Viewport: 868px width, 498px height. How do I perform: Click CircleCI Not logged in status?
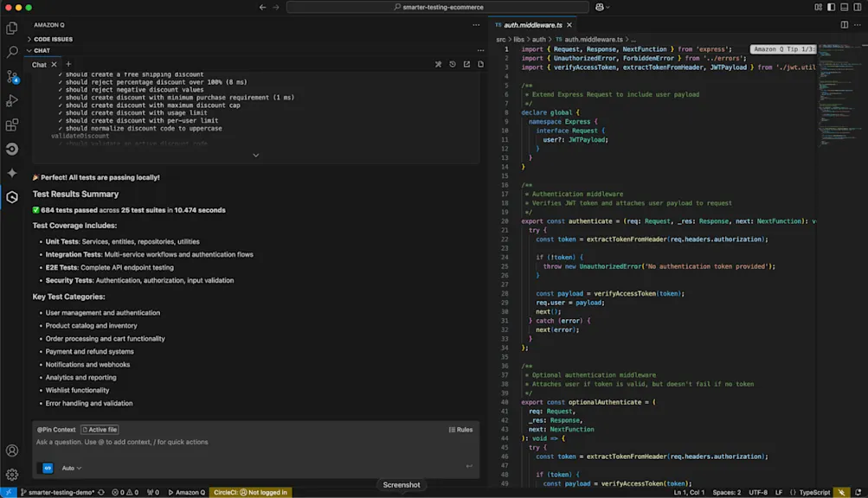(251, 492)
